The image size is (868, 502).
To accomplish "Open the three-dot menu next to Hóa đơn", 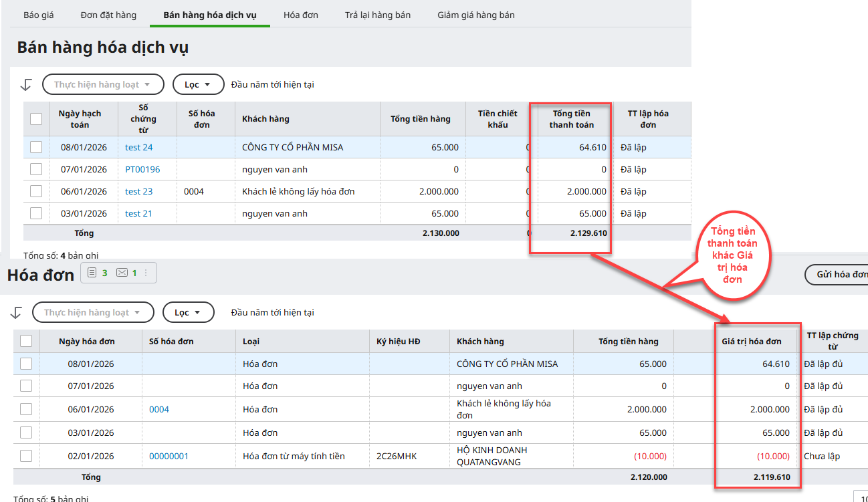I will click(x=146, y=273).
